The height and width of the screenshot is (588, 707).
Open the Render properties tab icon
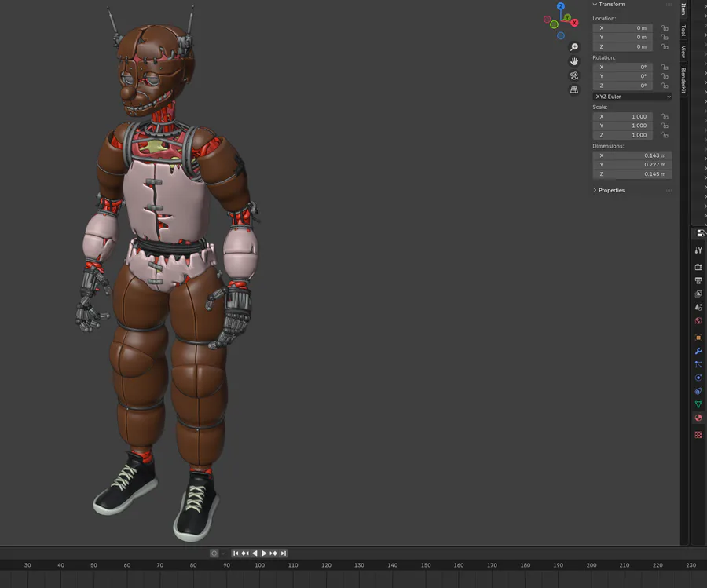point(698,267)
